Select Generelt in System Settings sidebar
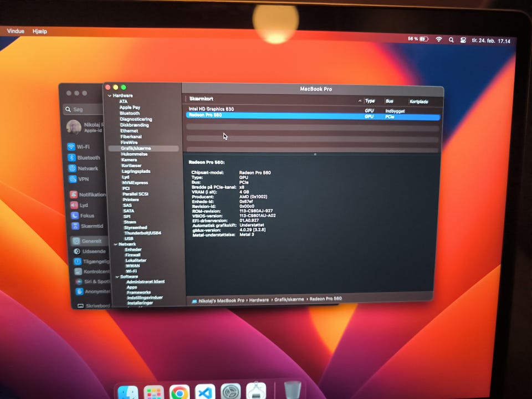Screen dimensions: 532x399 click(89, 241)
